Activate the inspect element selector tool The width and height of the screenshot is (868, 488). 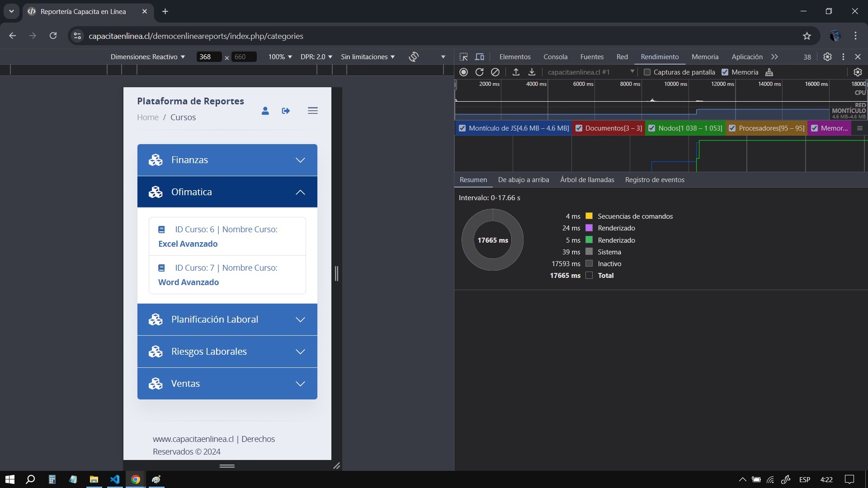point(463,56)
